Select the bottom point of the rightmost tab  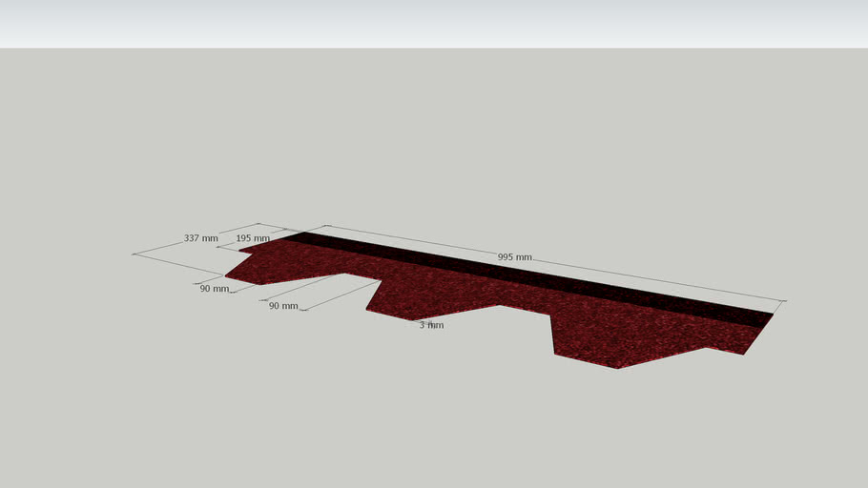pyautogui.click(x=618, y=368)
